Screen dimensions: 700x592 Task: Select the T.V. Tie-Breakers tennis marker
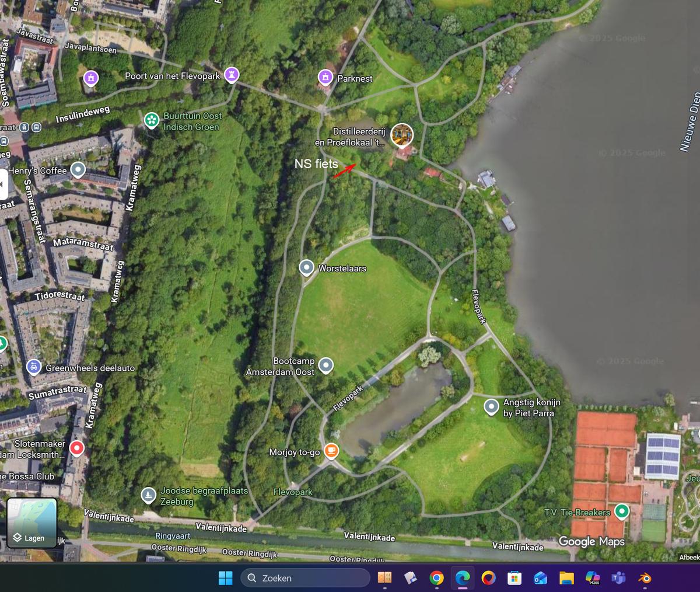(x=622, y=511)
